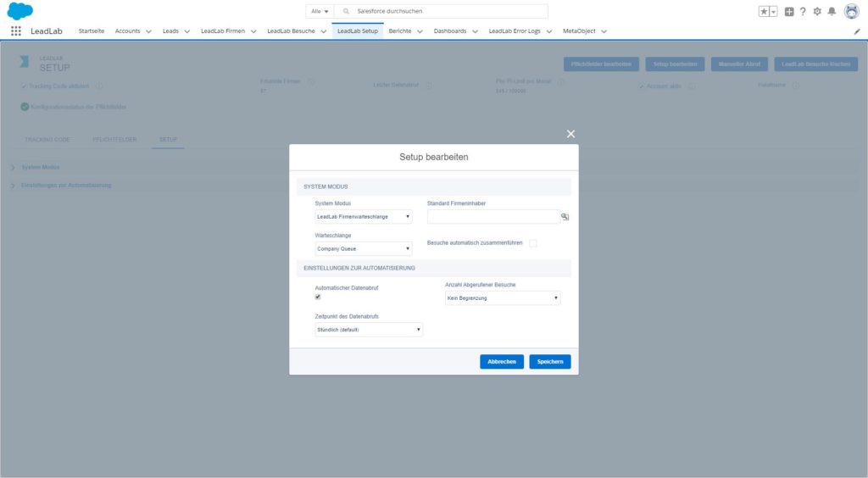868x478 pixels.
Task: Open the Setup gear icon
Action: pos(817,12)
